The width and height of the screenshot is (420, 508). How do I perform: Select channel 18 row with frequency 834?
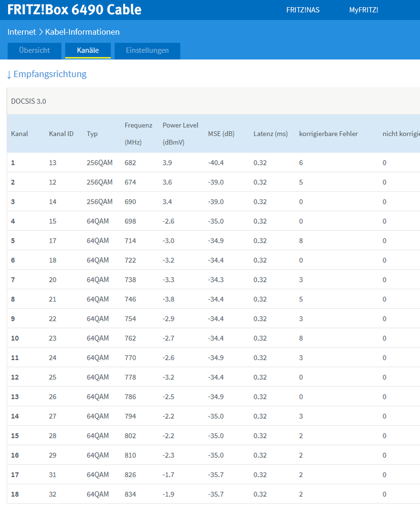tap(130, 494)
